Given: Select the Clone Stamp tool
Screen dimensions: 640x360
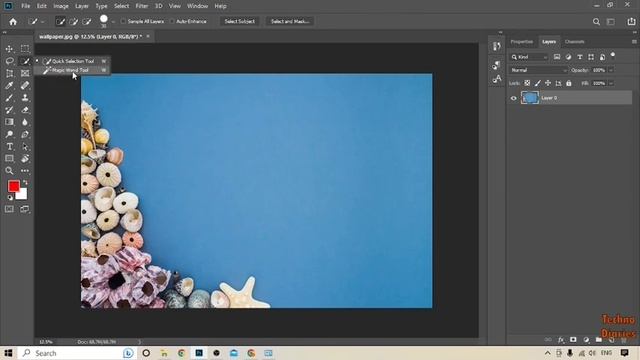Looking at the screenshot, I should click(x=25, y=98).
